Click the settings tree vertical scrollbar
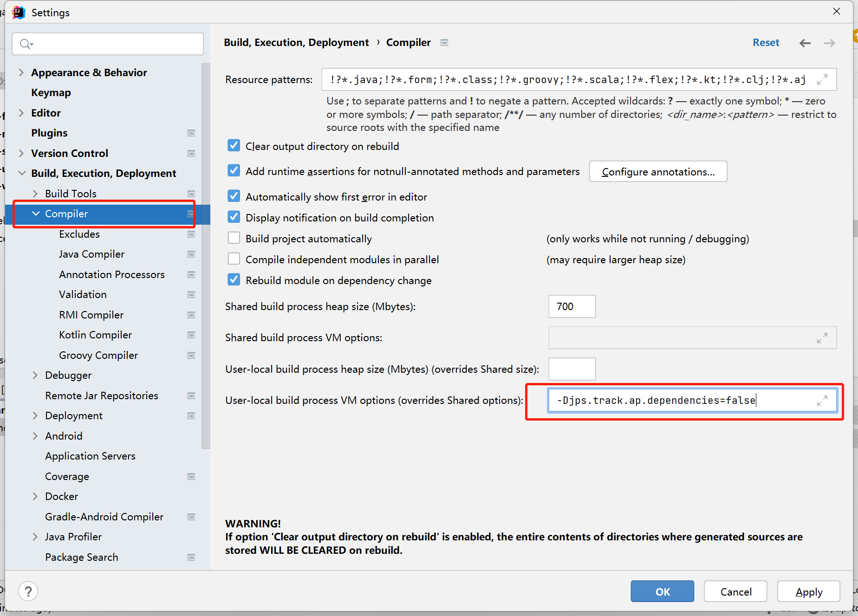 click(206, 255)
